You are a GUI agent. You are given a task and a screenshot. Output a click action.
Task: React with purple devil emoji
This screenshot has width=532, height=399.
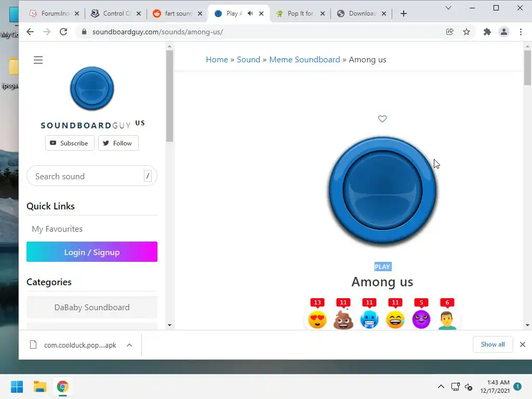point(421,320)
